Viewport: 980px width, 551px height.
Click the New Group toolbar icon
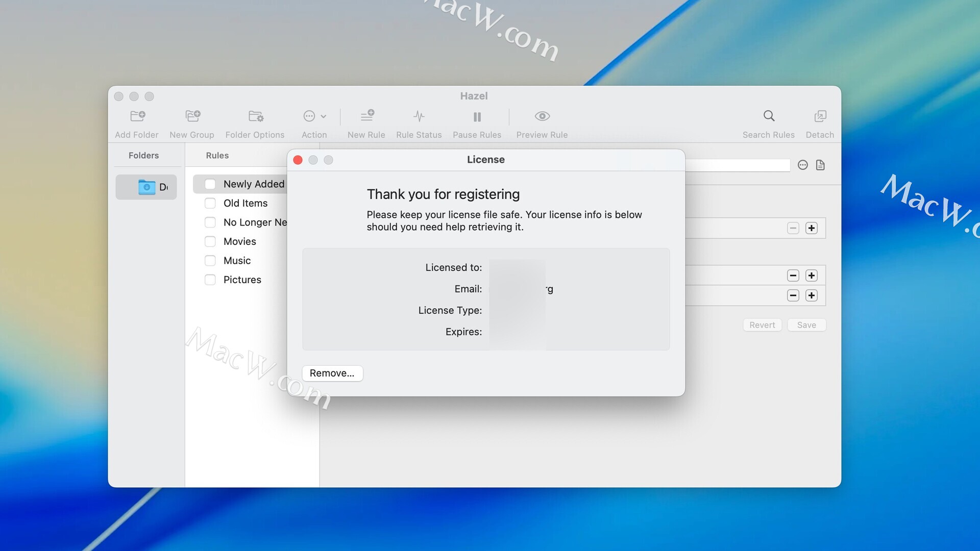[192, 116]
